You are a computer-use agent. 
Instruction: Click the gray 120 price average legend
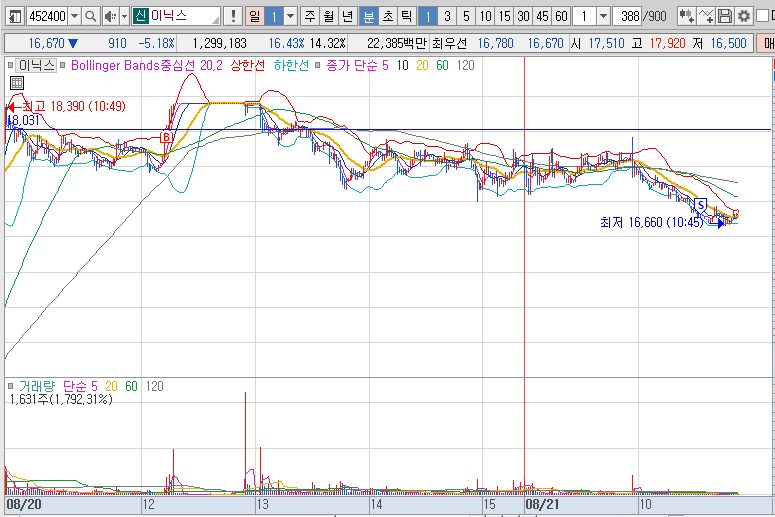coord(465,65)
